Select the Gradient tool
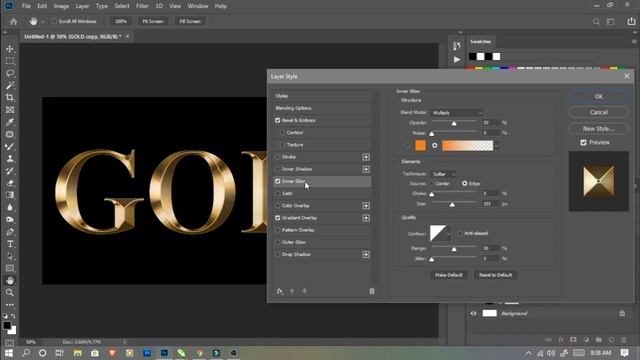Screen dimensions: 640x360 (x=10, y=195)
